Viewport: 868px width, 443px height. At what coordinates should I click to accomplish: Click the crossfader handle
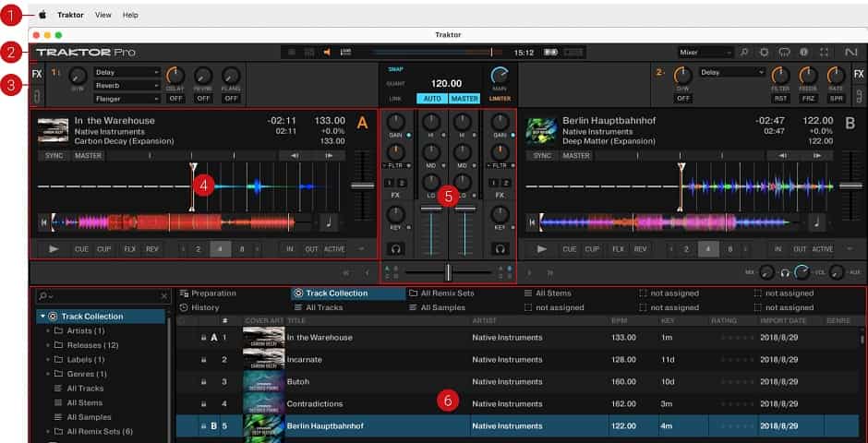pos(449,272)
